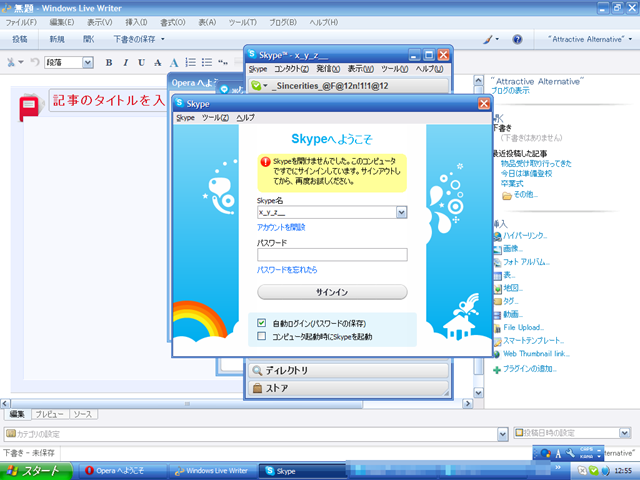Click the スマートテンプレート insert item

coord(533,341)
